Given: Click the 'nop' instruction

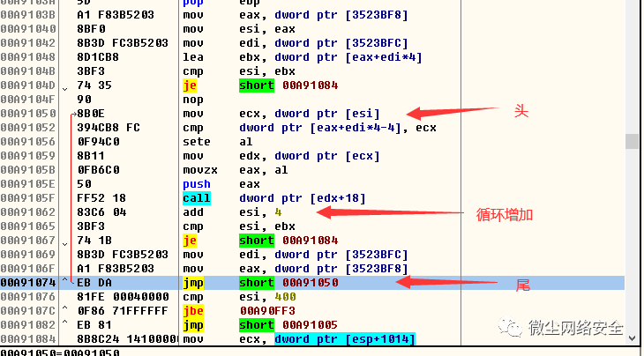Looking at the screenshot, I should click(x=193, y=100).
